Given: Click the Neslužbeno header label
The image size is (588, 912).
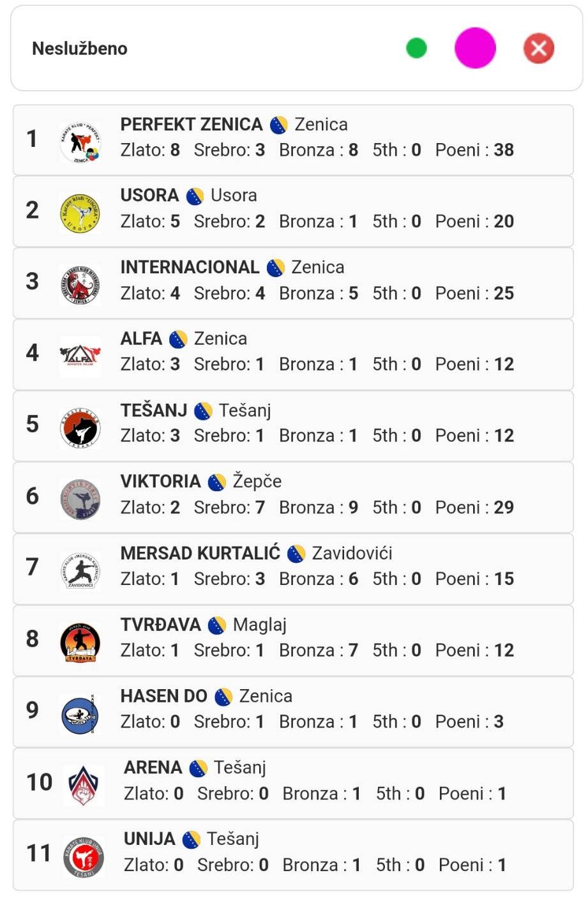Looking at the screenshot, I should click(80, 49).
